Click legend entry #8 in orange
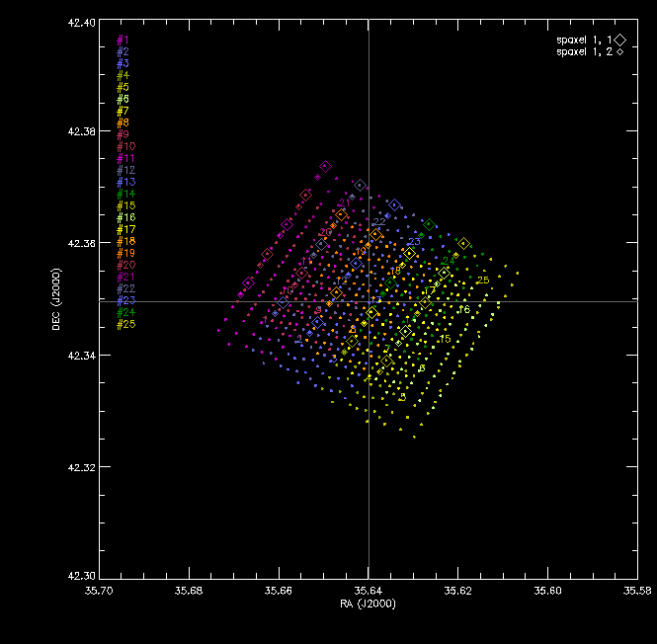The width and height of the screenshot is (657, 644). pos(123,122)
